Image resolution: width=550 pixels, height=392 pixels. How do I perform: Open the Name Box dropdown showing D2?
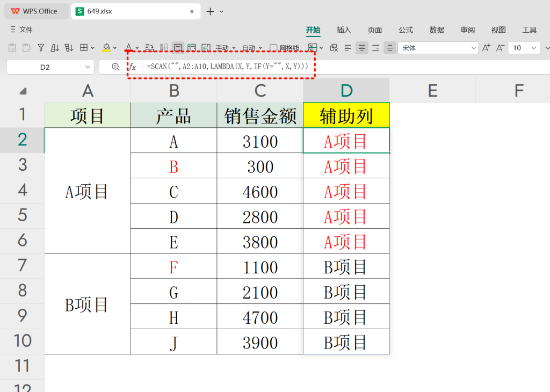88,67
